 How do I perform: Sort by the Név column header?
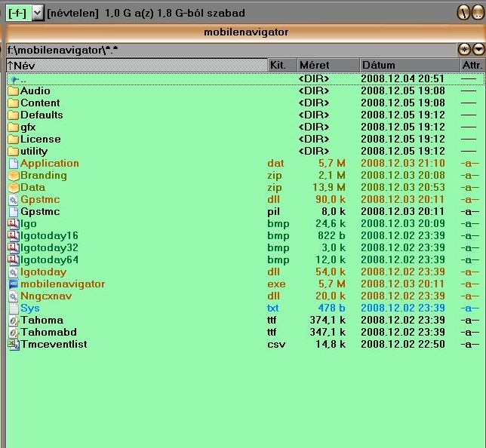137,66
